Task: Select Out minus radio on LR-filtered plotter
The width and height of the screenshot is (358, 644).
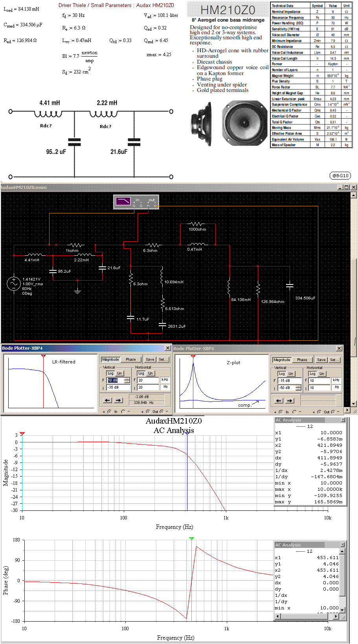Action: click(161, 412)
